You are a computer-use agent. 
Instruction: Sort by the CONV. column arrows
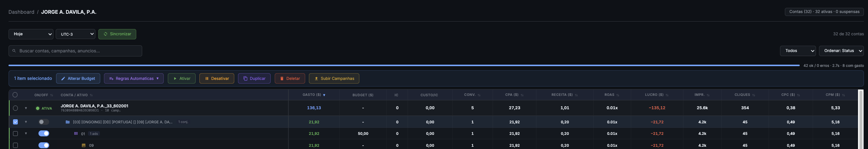(x=479, y=95)
